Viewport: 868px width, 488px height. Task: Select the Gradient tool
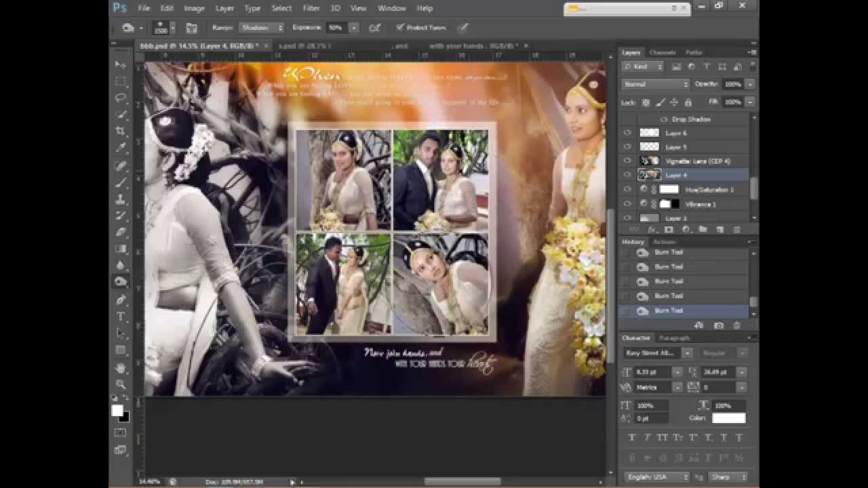[121, 249]
